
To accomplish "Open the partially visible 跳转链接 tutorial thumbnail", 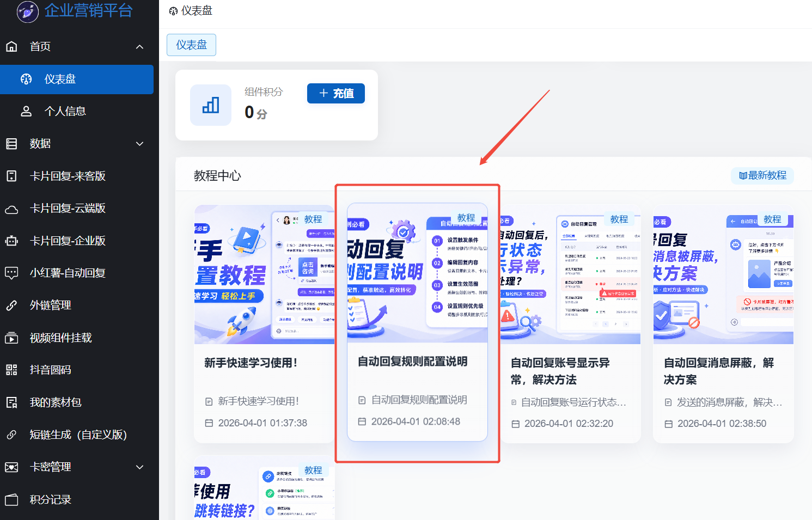I will (264, 488).
